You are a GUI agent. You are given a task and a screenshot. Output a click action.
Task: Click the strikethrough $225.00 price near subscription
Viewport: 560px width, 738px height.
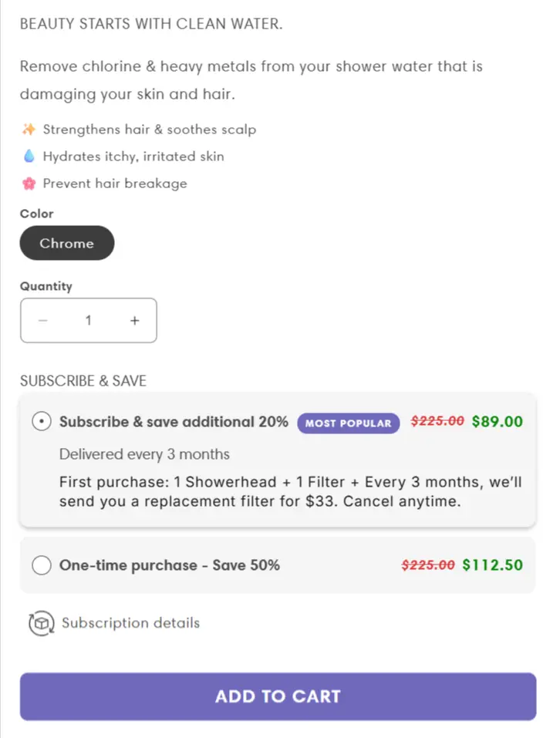click(437, 421)
